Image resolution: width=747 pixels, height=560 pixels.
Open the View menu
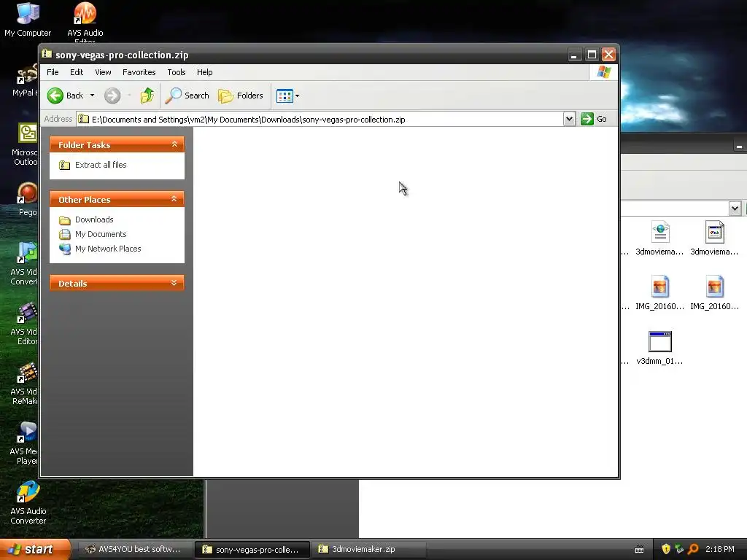pyautogui.click(x=103, y=72)
